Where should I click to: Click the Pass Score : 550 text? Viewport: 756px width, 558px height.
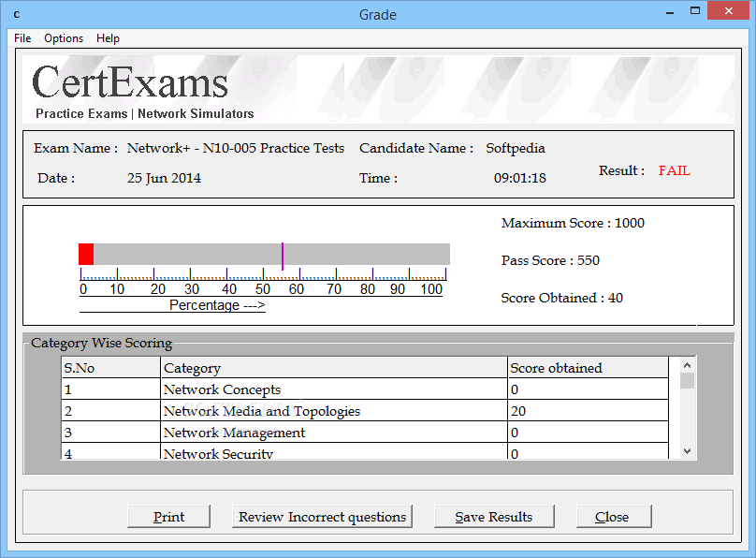click(x=550, y=260)
